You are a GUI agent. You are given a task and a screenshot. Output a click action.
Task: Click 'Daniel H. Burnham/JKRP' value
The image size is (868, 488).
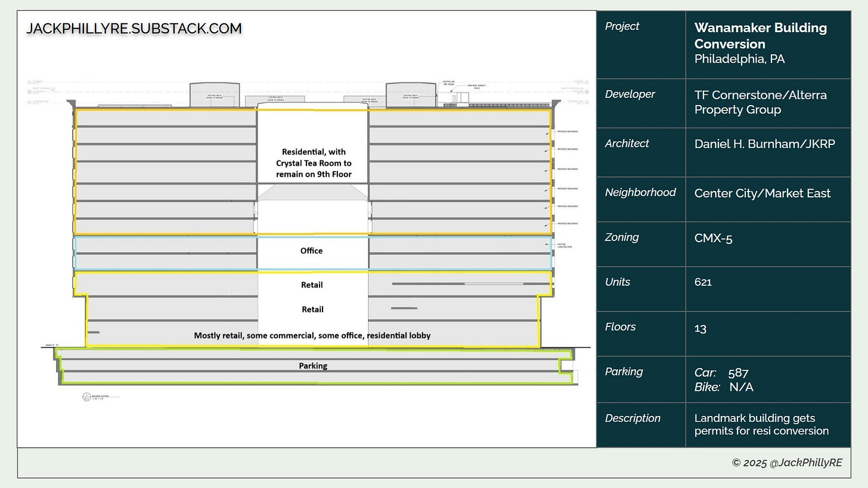(764, 144)
